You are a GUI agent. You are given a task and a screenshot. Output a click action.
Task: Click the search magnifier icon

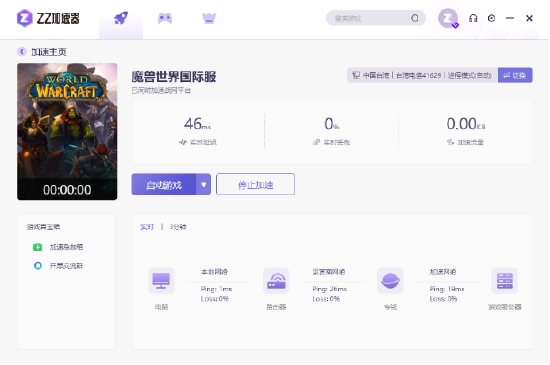[x=415, y=18]
